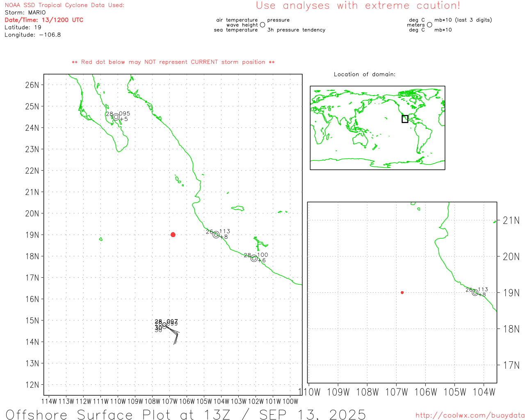The width and height of the screenshot is (525, 420).
Task: Click the +5 pressure tendency value
Action: (x=124, y=119)
